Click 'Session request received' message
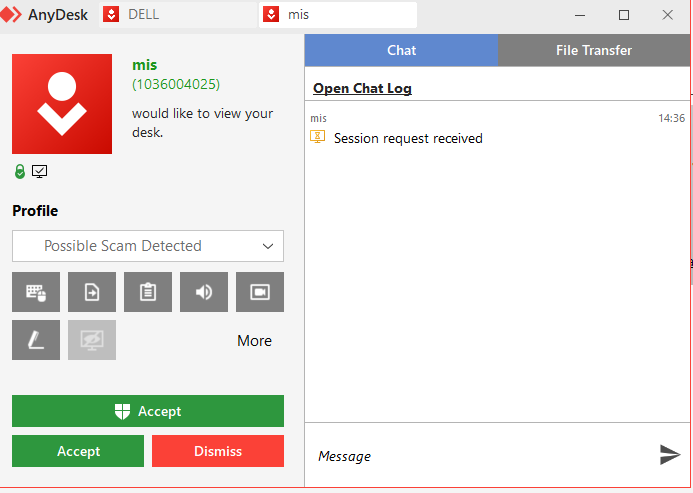The image size is (693, 493). pos(408,138)
